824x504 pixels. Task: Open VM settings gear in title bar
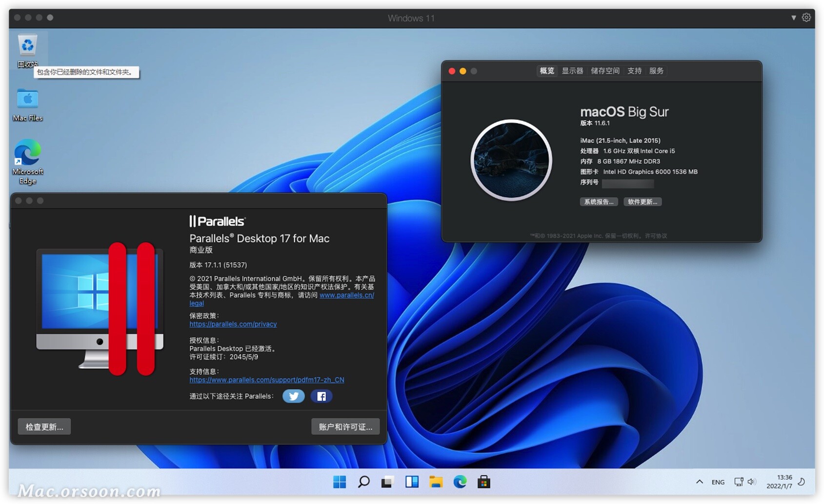[x=806, y=18]
